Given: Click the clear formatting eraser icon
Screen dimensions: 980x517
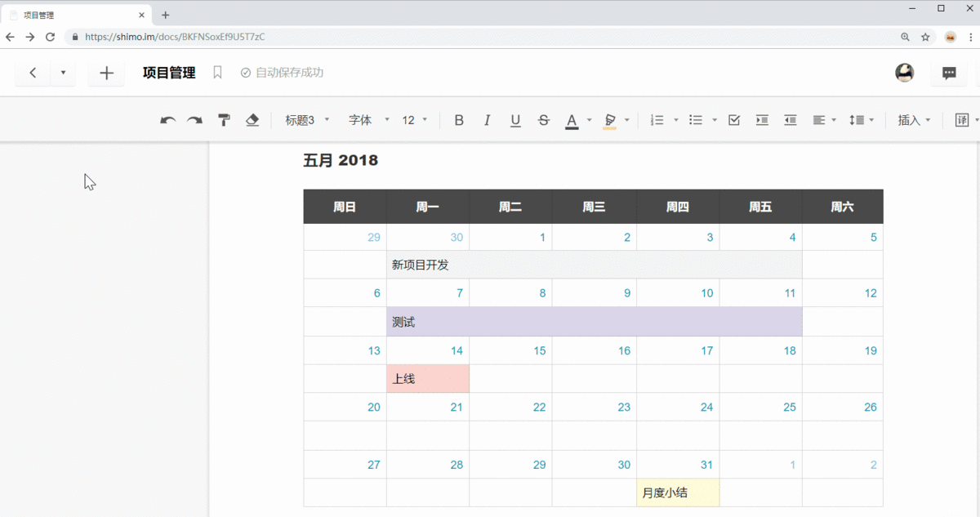Looking at the screenshot, I should [252, 120].
